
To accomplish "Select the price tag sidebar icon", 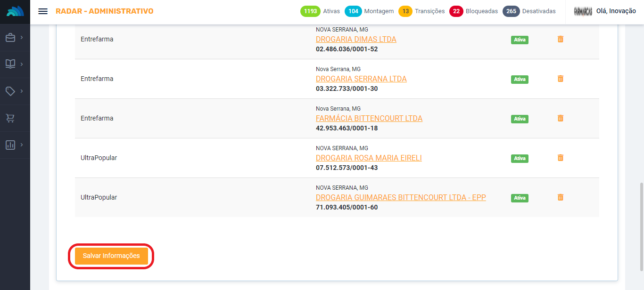I will coord(10,91).
